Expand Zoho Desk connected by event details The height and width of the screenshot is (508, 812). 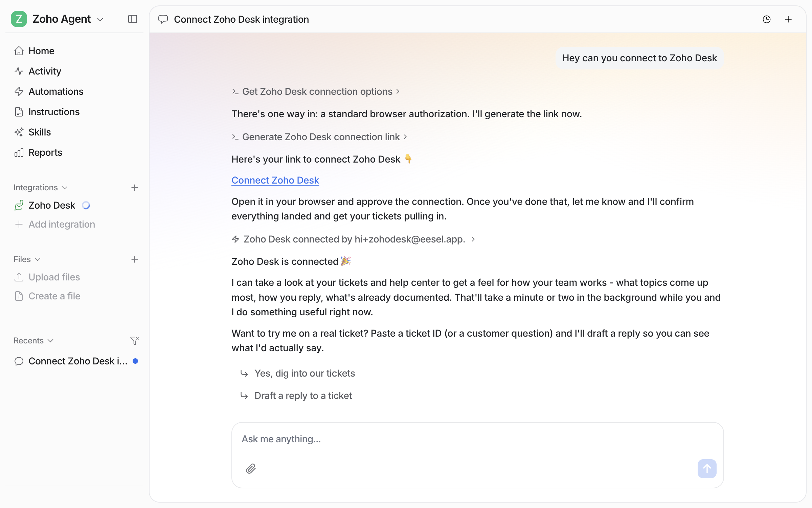click(354, 239)
